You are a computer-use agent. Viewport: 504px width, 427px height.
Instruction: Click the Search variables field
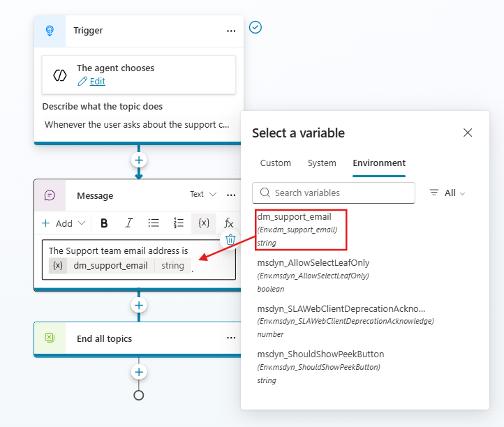(334, 193)
